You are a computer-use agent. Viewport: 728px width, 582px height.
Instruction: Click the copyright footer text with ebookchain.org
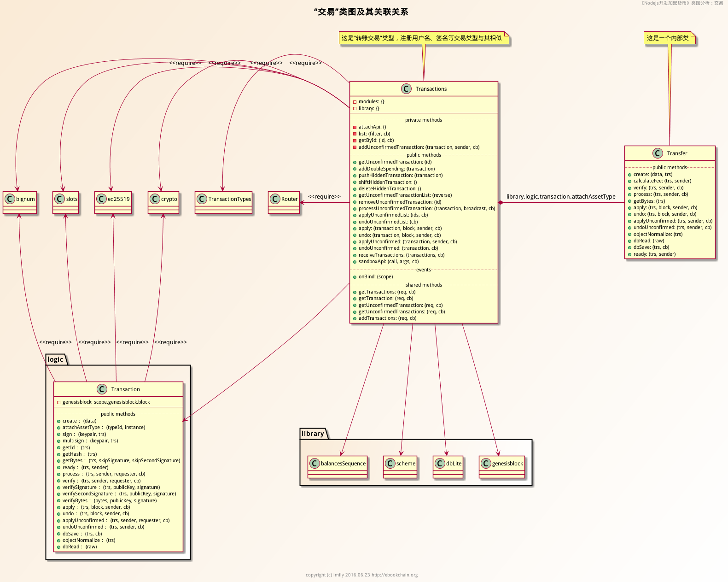[361, 575]
